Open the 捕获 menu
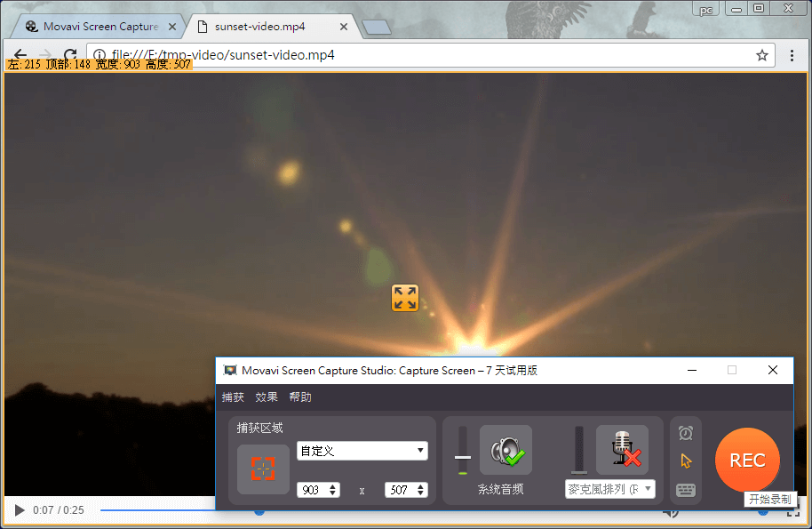Image resolution: width=812 pixels, height=529 pixels. (232, 397)
